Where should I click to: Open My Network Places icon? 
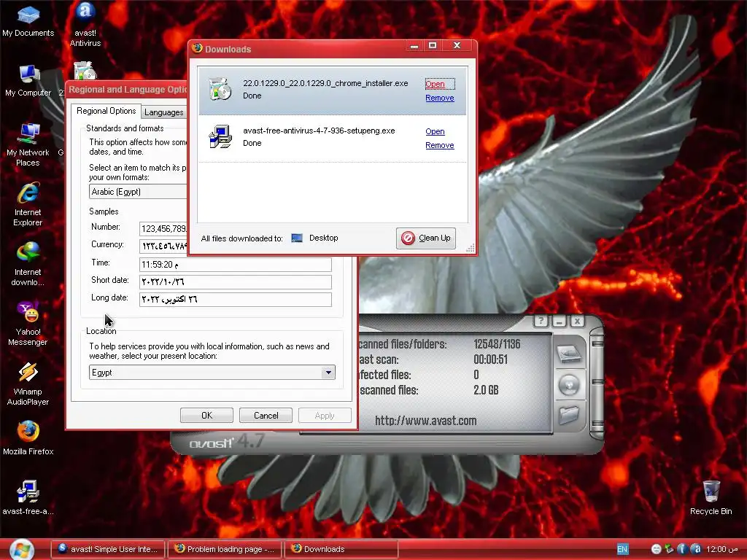tap(28, 145)
